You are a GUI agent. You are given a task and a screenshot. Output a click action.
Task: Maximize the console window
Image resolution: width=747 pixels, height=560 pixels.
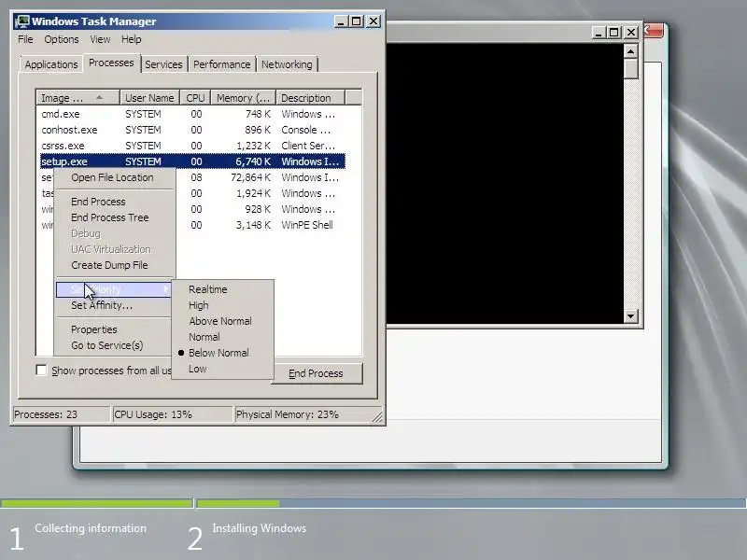pyautogui.click(x=614, y=33)
